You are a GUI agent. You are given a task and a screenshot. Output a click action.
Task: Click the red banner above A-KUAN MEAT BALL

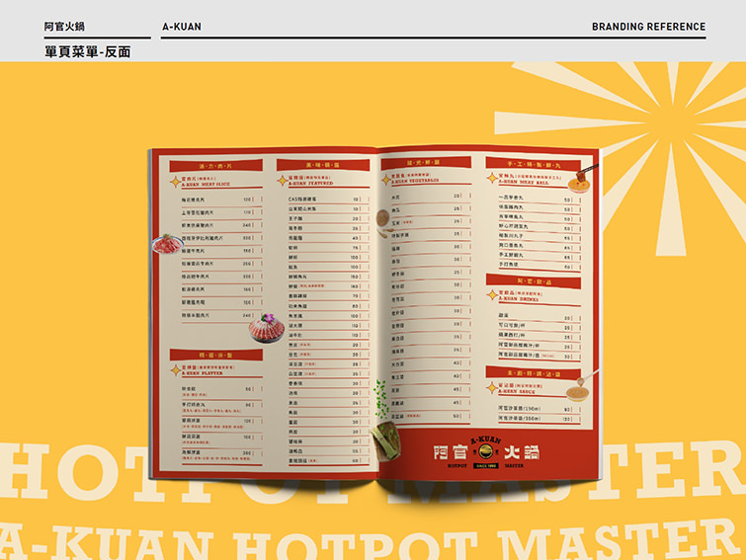[534, 164]
